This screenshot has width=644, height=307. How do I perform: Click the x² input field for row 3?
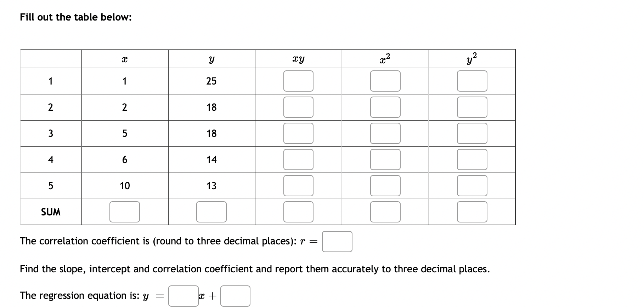(385, 133)
